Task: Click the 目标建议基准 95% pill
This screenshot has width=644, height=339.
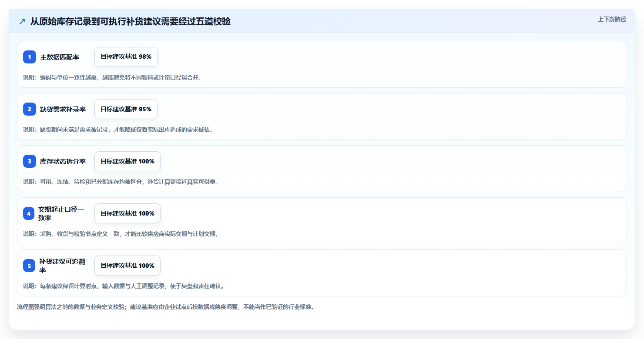Action: 126,109
